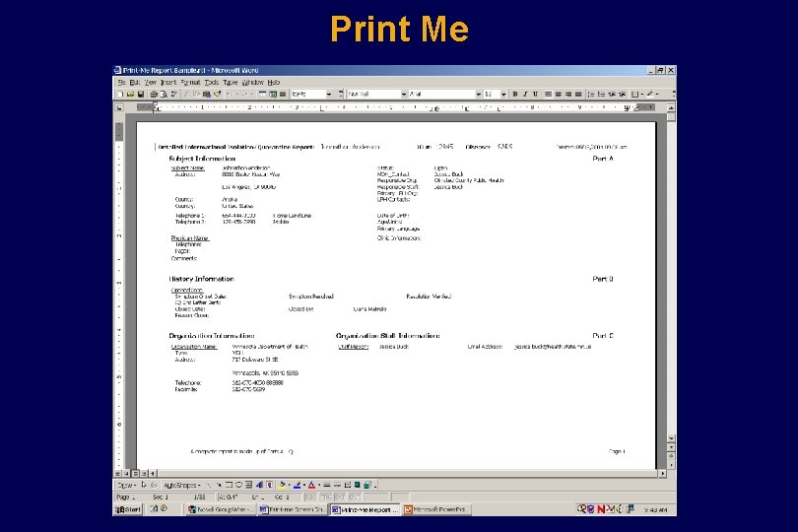The height and width of the screenshot is (532, 798).
Task: Open the Font name dropdown
Action: point(479,95)
